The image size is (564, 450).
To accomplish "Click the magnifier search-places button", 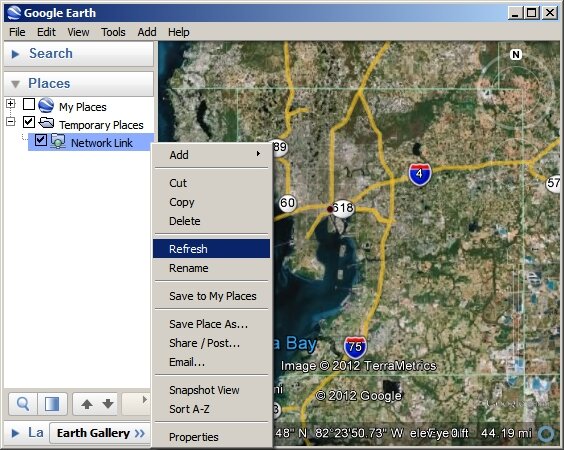I will pyautogui.click(x=23, y=404).
